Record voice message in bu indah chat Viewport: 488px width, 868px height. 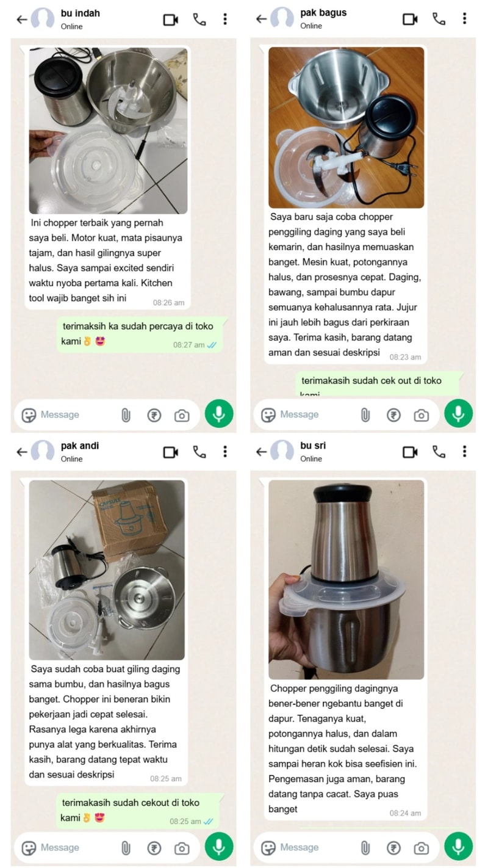[x=219, y=414]
